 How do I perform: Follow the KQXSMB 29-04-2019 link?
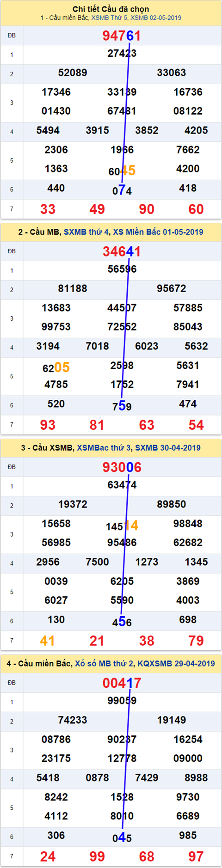[176, 663]
